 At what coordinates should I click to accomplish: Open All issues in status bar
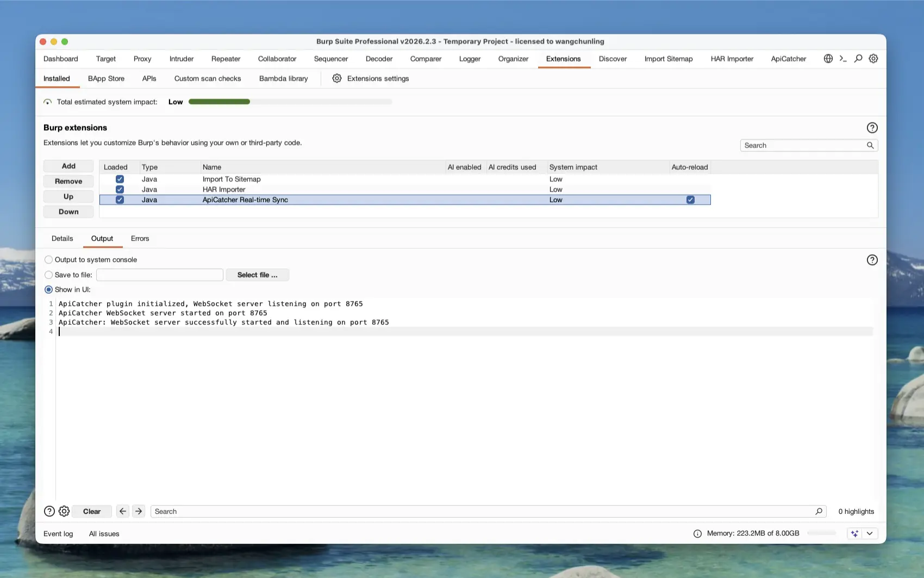(104, 533)
